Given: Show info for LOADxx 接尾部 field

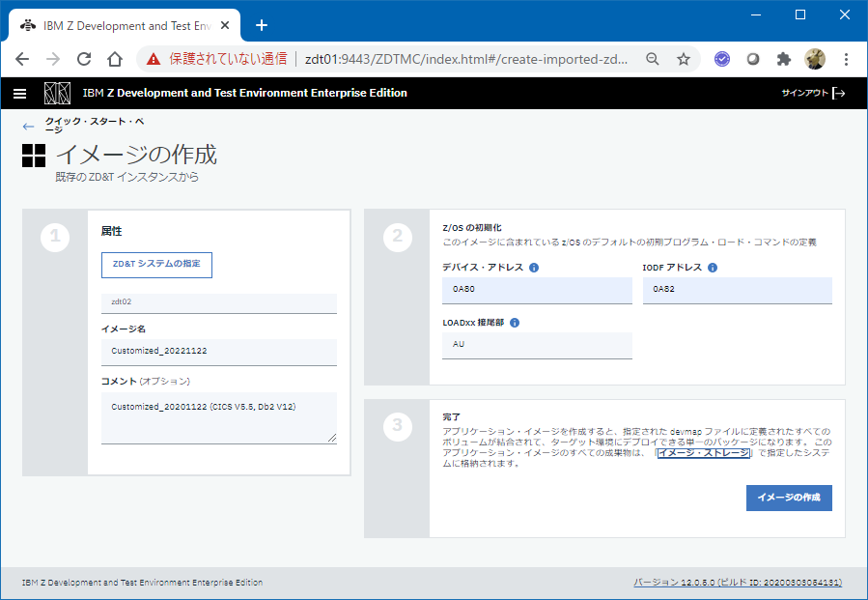Looking at the screenshot, I should click(x=515, y=323).
